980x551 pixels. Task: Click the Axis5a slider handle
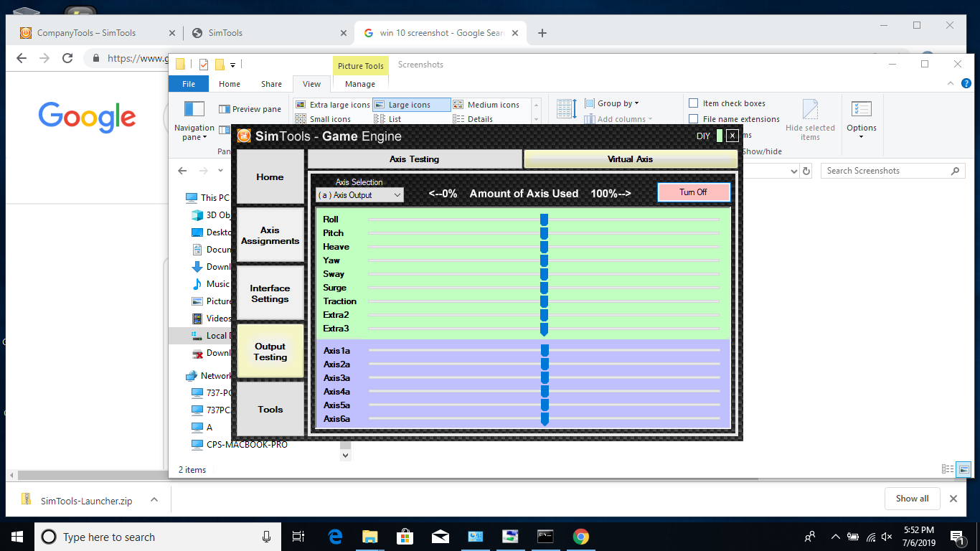tap(545, 405)
